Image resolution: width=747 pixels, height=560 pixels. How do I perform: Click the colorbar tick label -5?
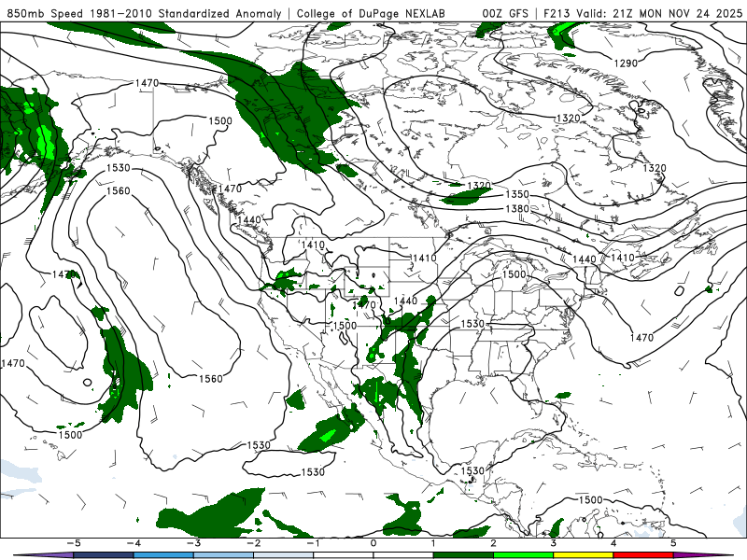pos(74,543)
